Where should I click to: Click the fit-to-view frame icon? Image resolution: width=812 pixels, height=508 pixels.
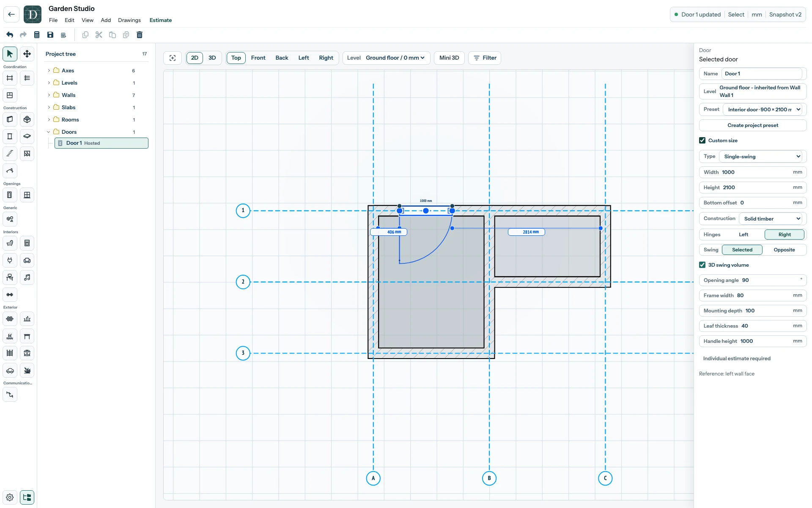click(x=173, y=58)
